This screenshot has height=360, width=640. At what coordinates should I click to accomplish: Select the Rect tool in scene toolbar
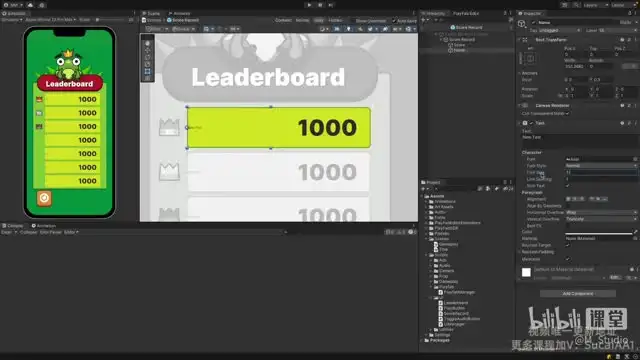147,71
